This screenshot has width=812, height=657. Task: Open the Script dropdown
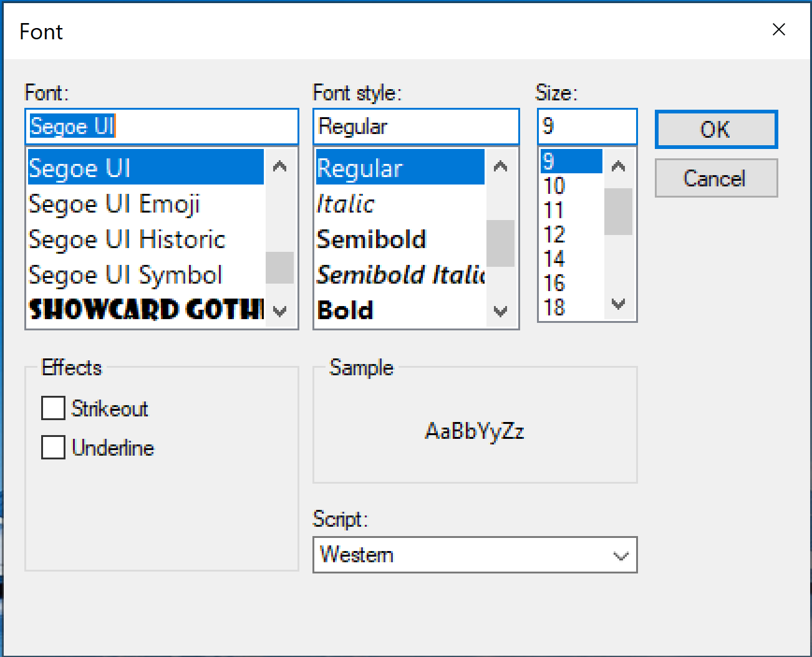tap(619, 555)
